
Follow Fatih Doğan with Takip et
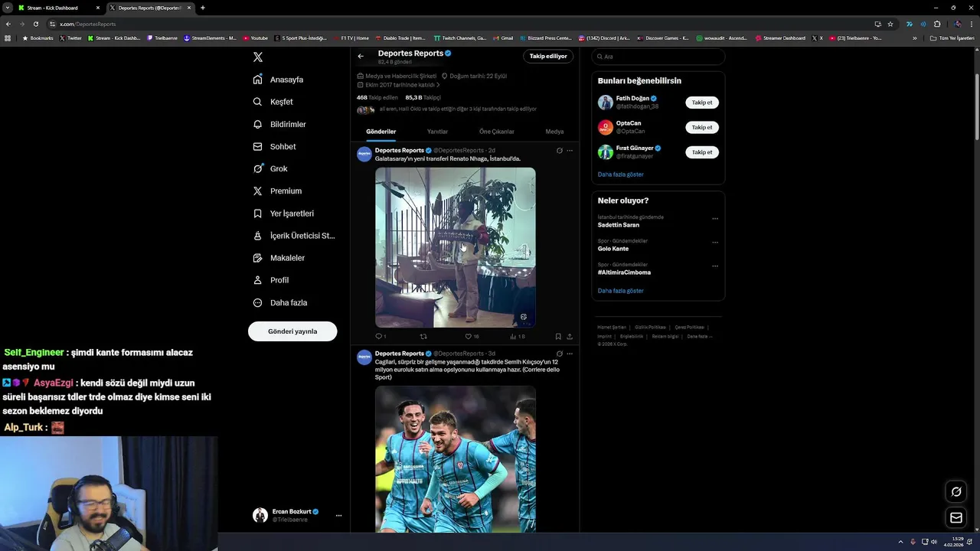point(702,103)
